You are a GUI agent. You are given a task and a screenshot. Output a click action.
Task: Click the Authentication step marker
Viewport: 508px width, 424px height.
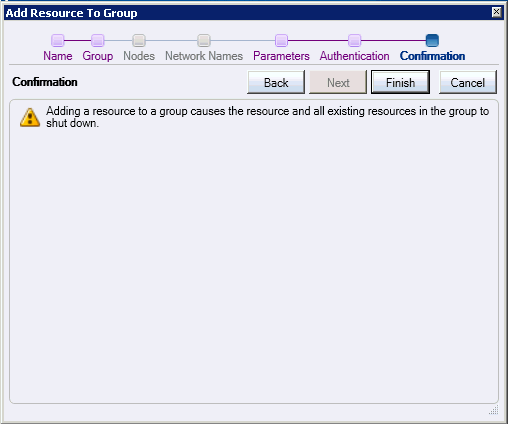click(x=354, y=40)
